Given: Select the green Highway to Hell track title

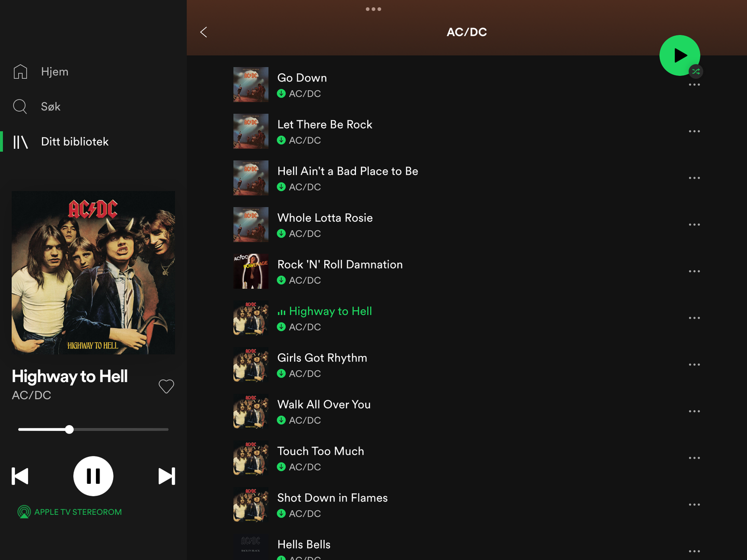Looking at the screenshot, I should (330, 311).
